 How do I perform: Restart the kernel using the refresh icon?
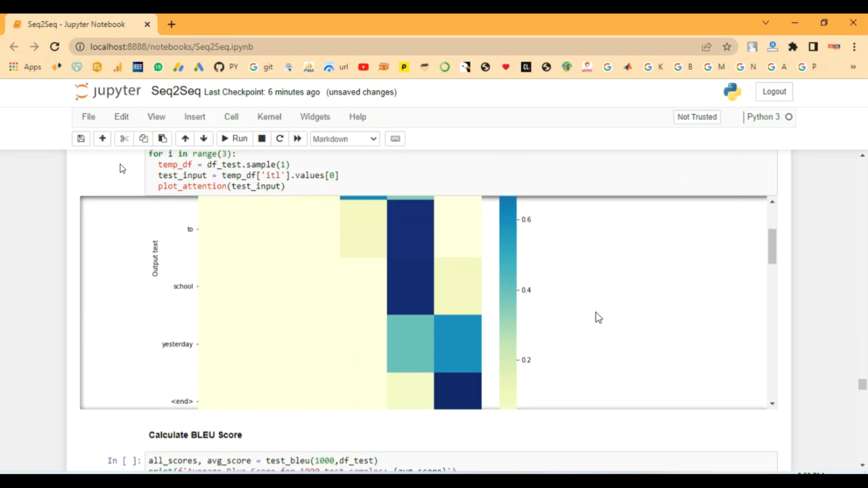[x=279, y=138]
